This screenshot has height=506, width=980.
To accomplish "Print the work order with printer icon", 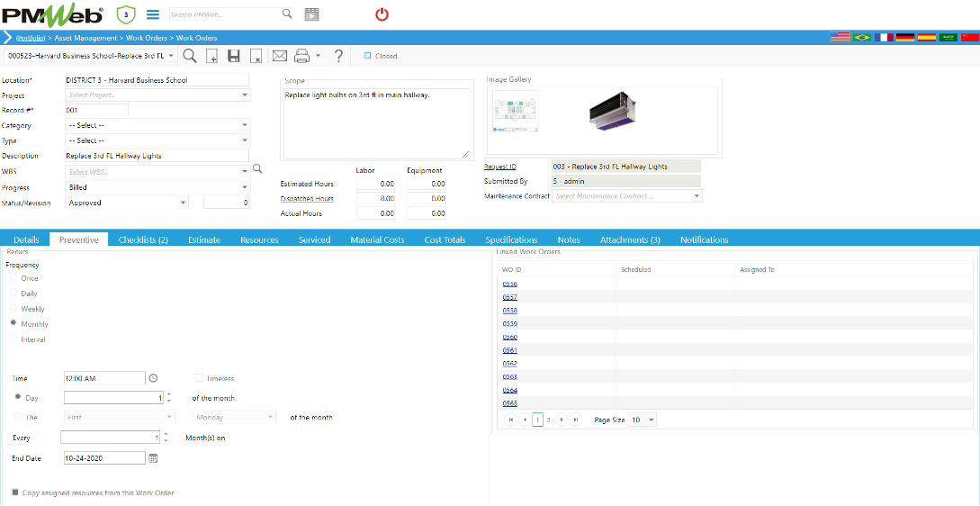I will point(301,57).
